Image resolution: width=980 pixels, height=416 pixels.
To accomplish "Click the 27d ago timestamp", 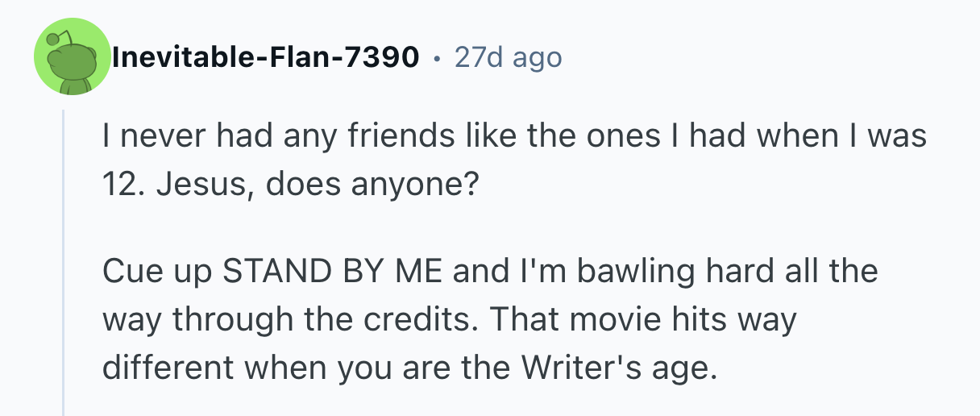I will [508, 57].
